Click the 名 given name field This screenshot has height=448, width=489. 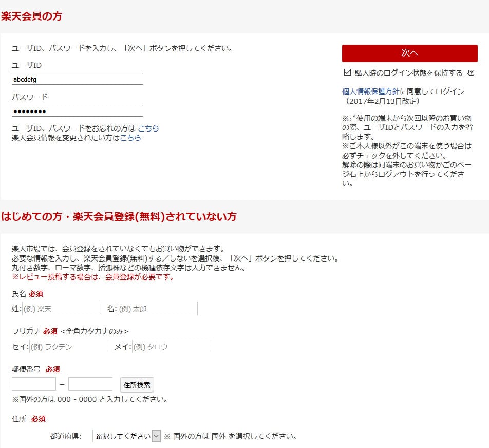coord(158,309)
